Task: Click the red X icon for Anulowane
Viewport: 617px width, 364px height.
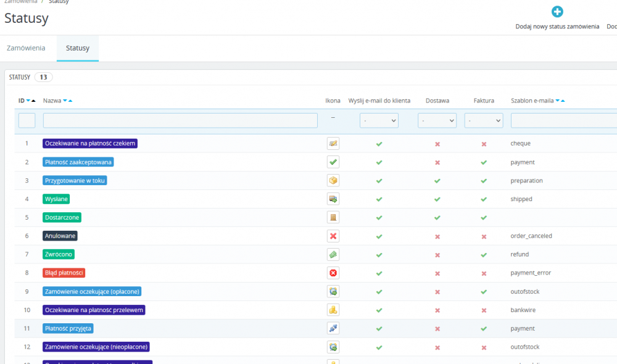Action: point(333,236)
